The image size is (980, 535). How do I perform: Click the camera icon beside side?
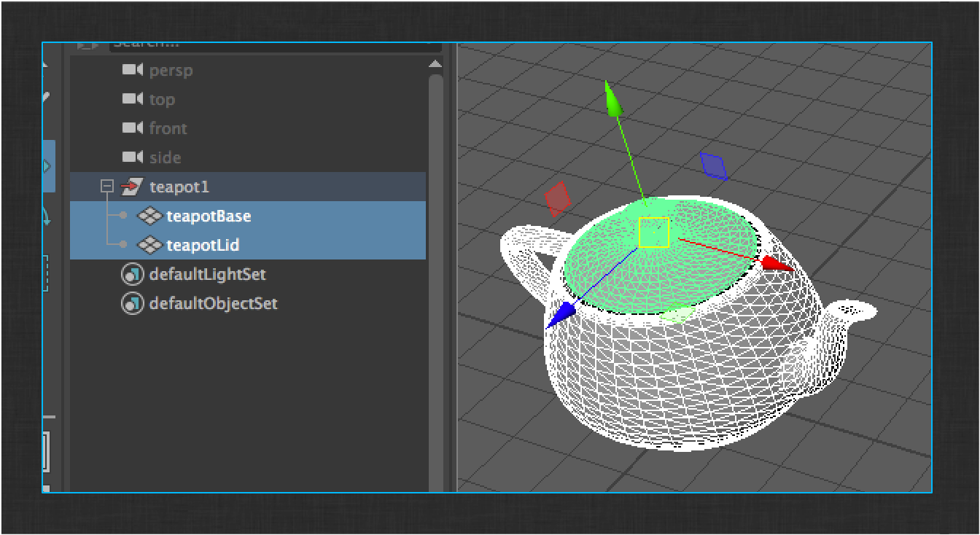click(x=132, y=157)
